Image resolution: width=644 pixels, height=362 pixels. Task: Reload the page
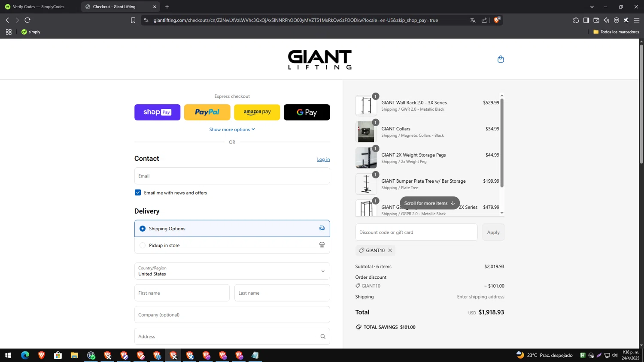[x=27, y=20]
